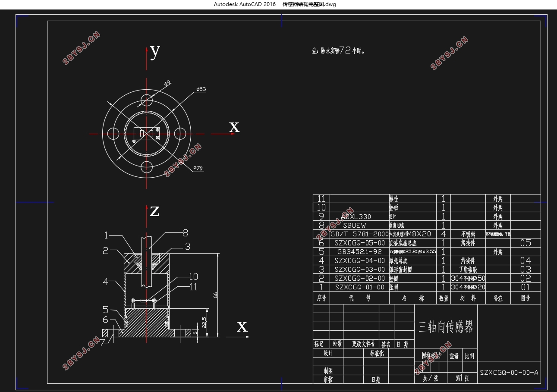
Task: Click the SZXCGQ-02-00 code cell
Action: 359,278
